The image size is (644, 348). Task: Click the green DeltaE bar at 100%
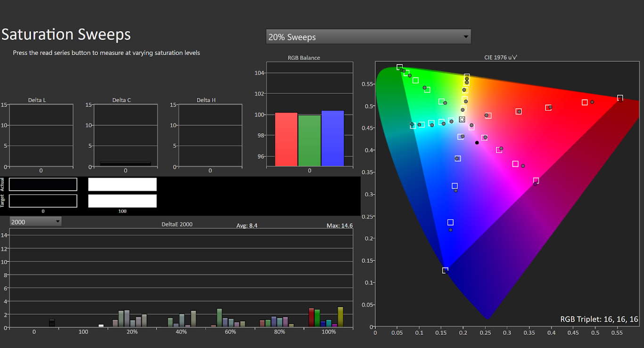coord(317,318)
